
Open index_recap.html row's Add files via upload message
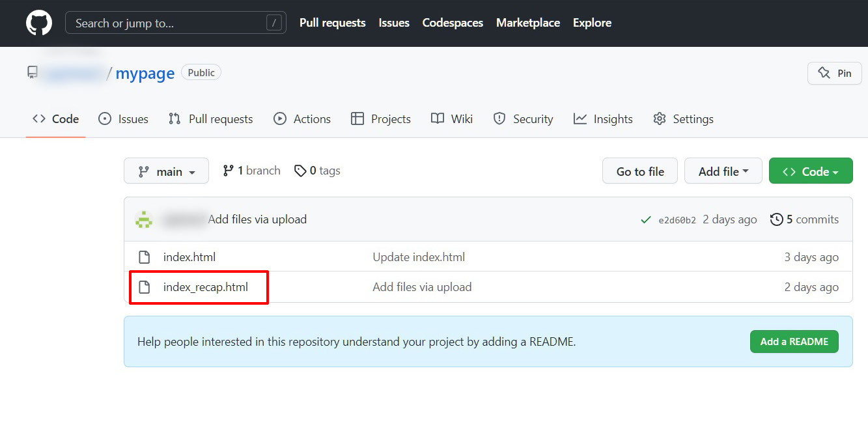422,287
